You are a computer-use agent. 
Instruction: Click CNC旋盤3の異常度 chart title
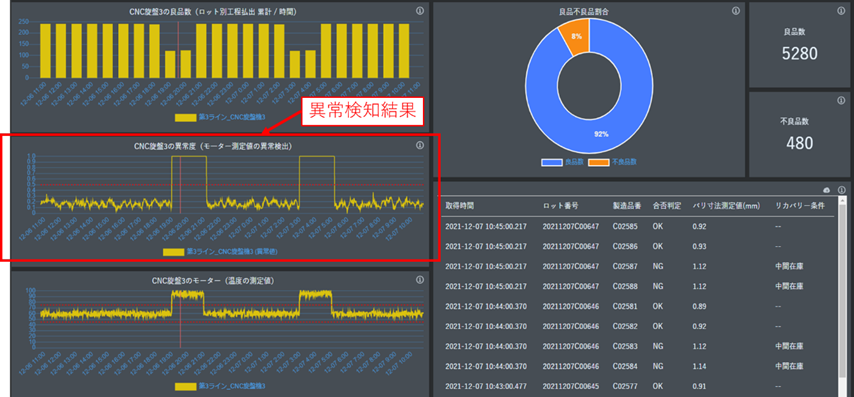point(214,146)
